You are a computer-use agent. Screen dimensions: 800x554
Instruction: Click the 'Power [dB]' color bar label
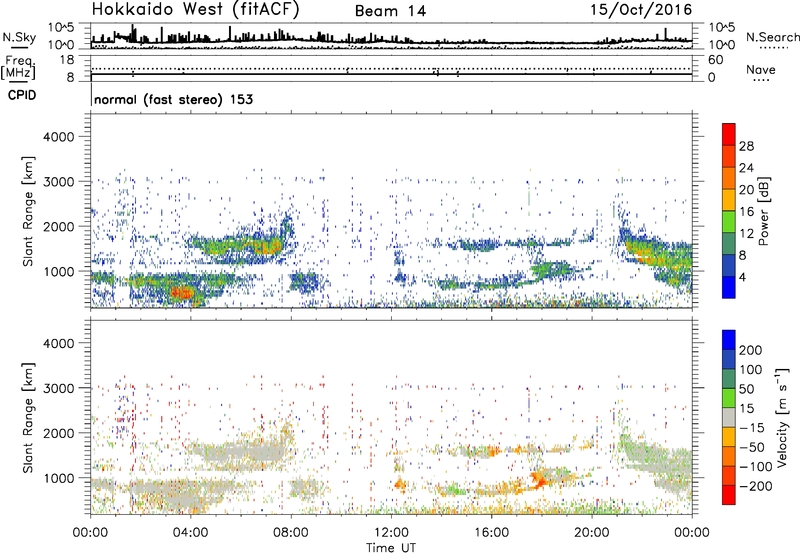[x=763, y=211]
